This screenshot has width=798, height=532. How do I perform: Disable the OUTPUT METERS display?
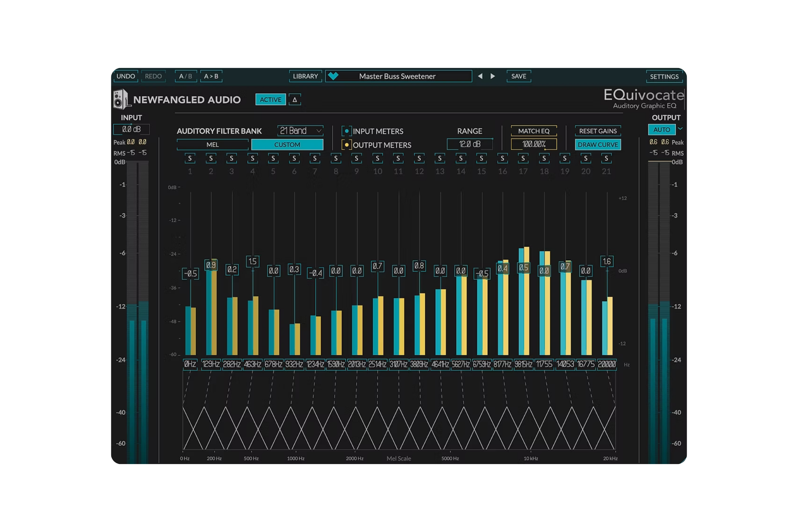tap(346, 145)
